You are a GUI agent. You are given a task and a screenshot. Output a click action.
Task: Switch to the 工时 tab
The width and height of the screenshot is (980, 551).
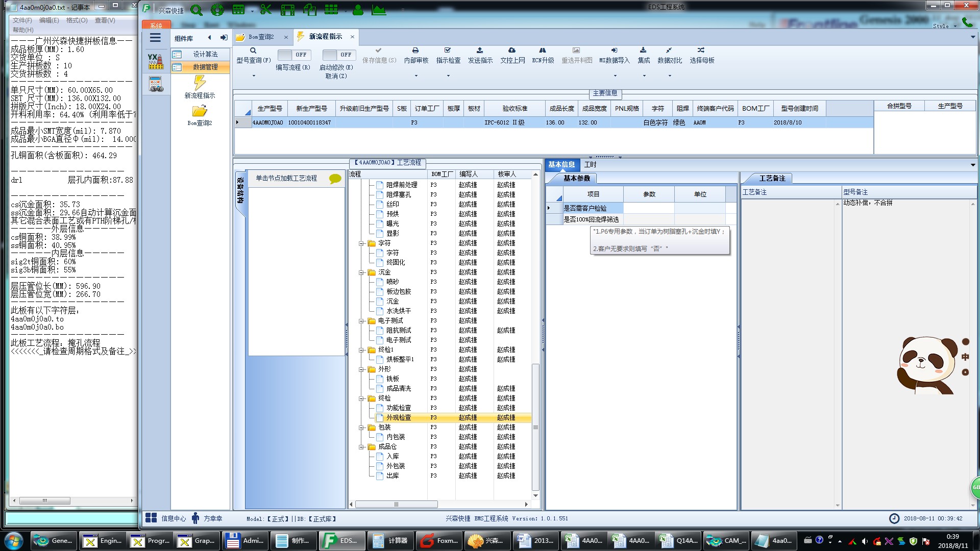pos(590,164)
